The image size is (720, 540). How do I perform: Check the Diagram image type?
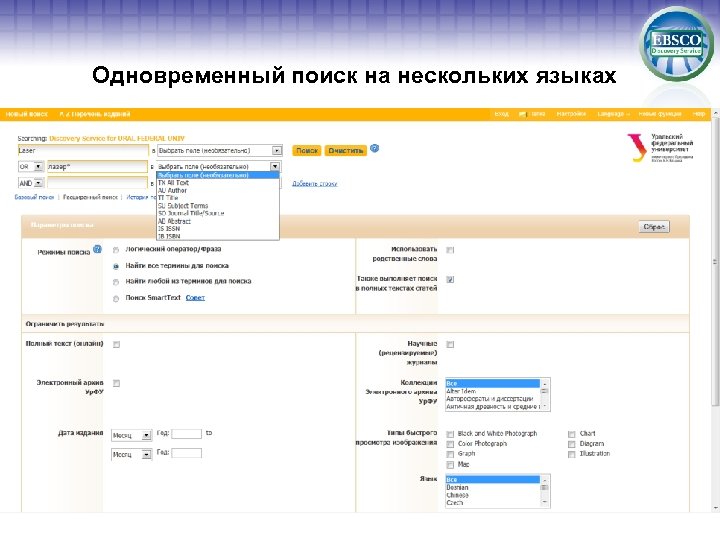click(x=571, y=444)
